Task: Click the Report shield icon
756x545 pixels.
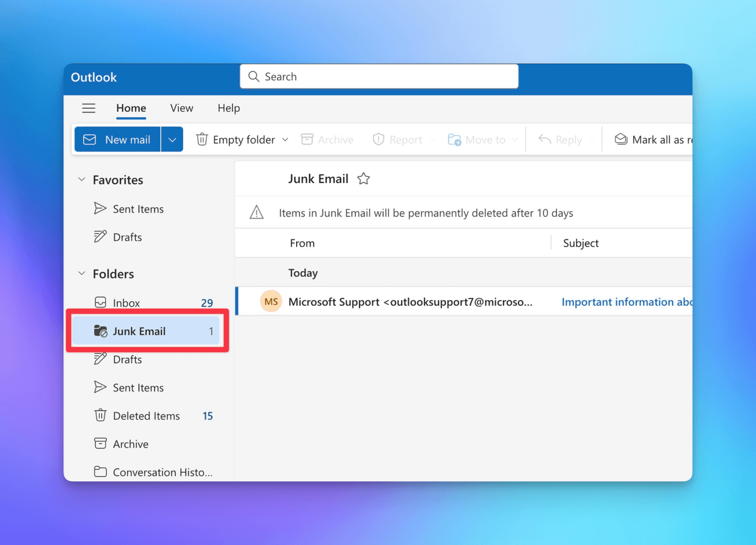Action: point(378,140)
